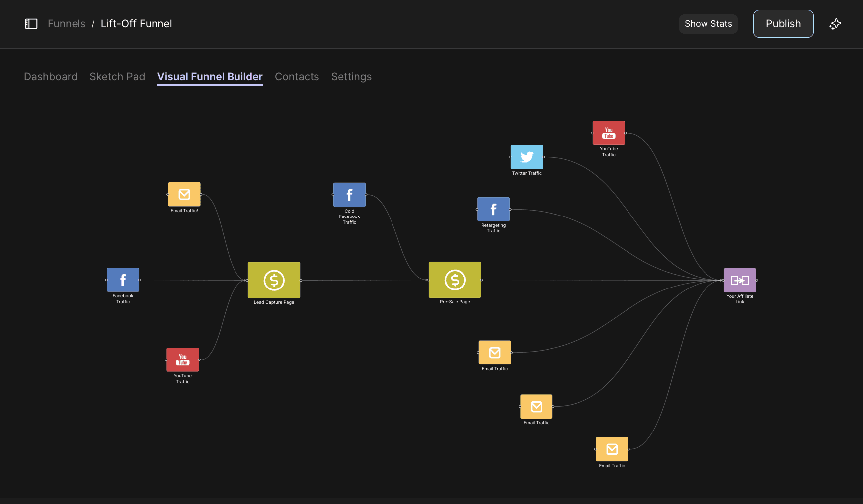
Task: Select the Facebook Traffic source node
Action: (x=123, y=280)
